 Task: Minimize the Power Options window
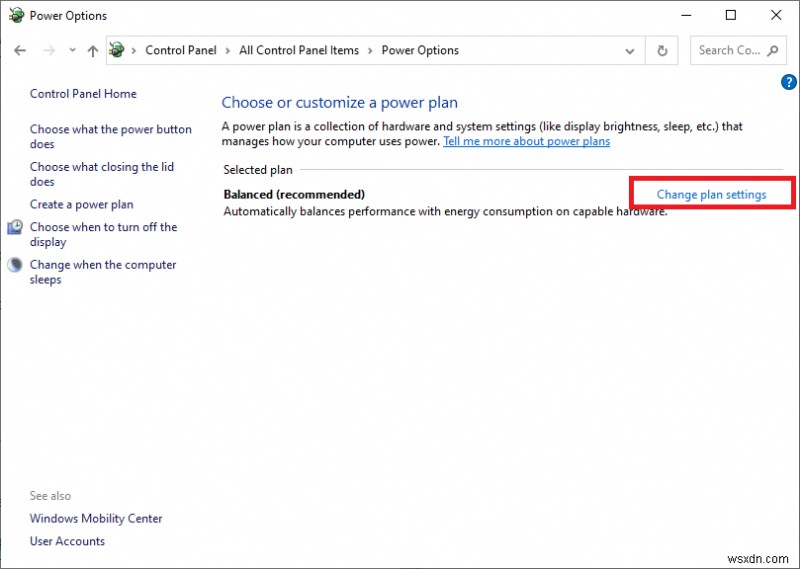pos(686,15)
